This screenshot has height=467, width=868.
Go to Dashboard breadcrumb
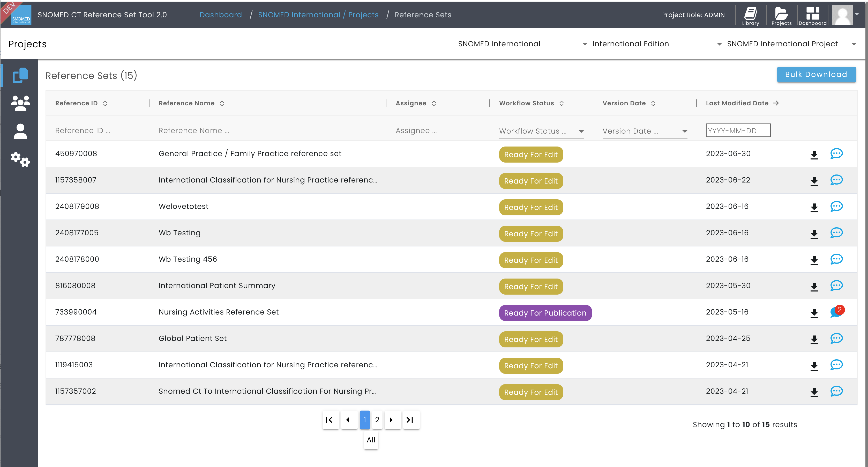point(221,15)
